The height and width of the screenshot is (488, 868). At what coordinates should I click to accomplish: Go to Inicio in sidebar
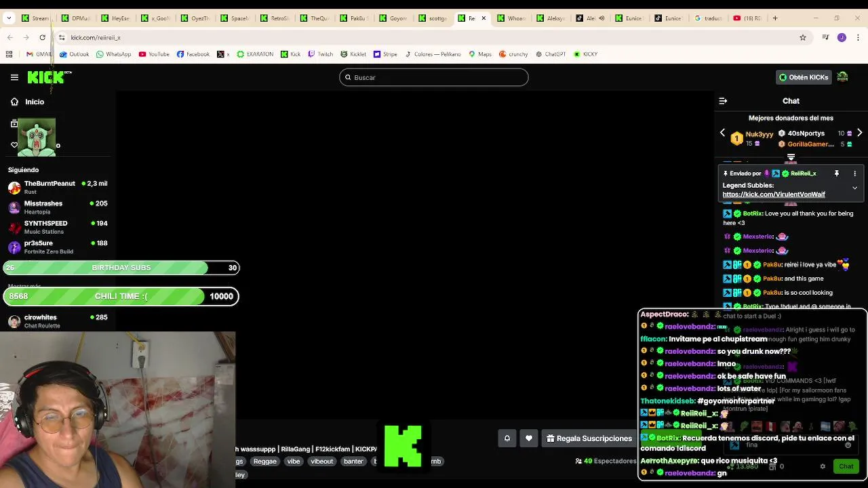tap(27, 102)
